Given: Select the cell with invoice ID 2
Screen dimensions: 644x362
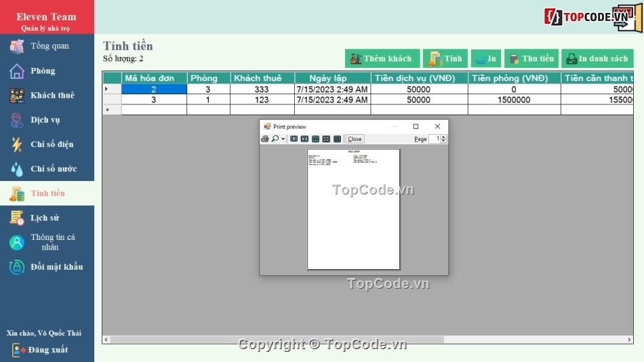Looking at the screenshot, I should pos(154,89).
